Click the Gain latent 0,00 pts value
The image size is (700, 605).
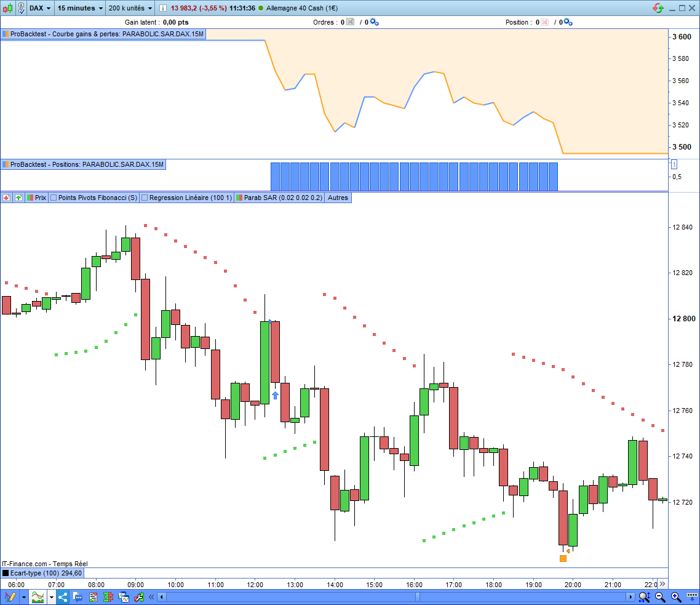click(x=175, y=22)
